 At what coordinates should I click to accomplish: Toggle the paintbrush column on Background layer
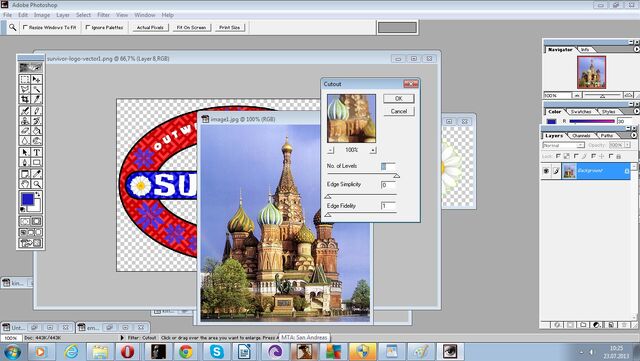[x=556, y=171]
